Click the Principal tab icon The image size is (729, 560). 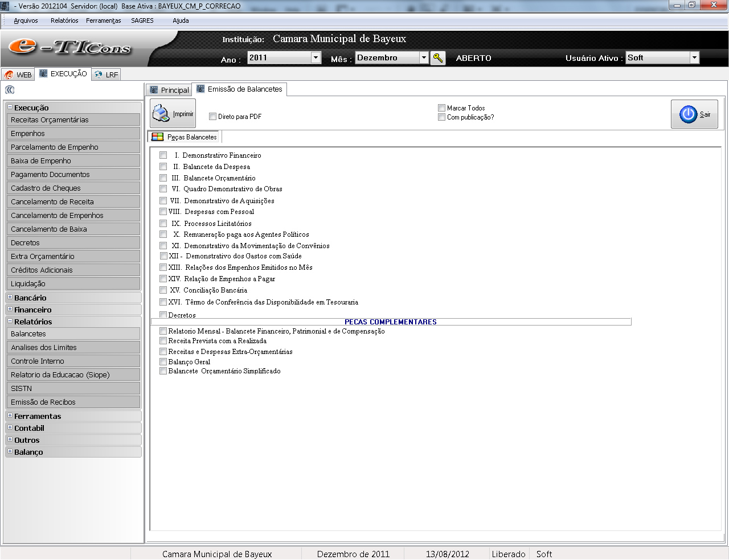154,90
